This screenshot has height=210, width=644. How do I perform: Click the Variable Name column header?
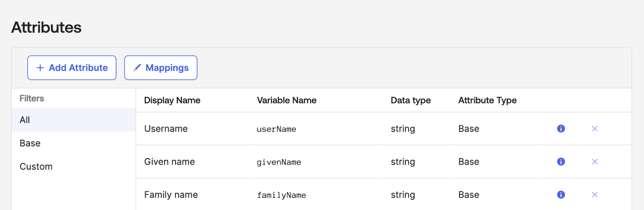coord(286,101)
